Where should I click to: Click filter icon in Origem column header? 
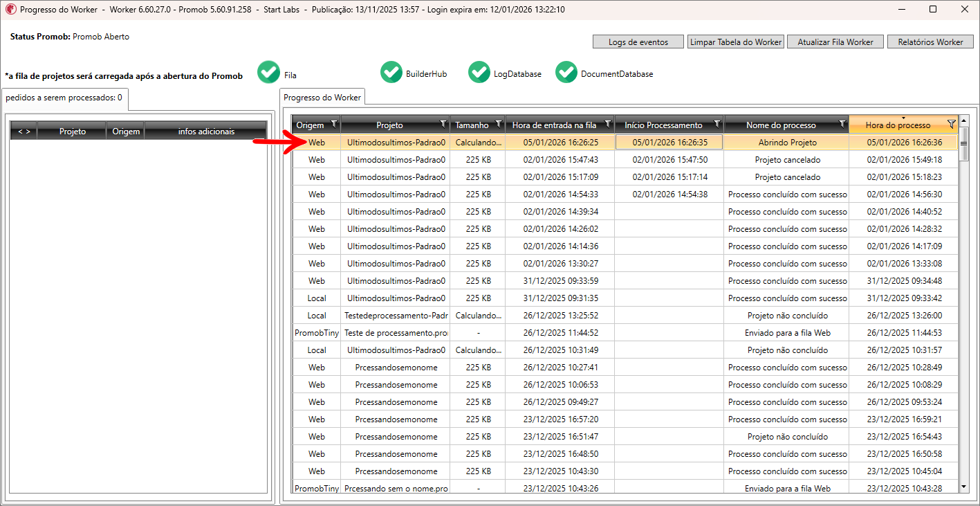334,124
